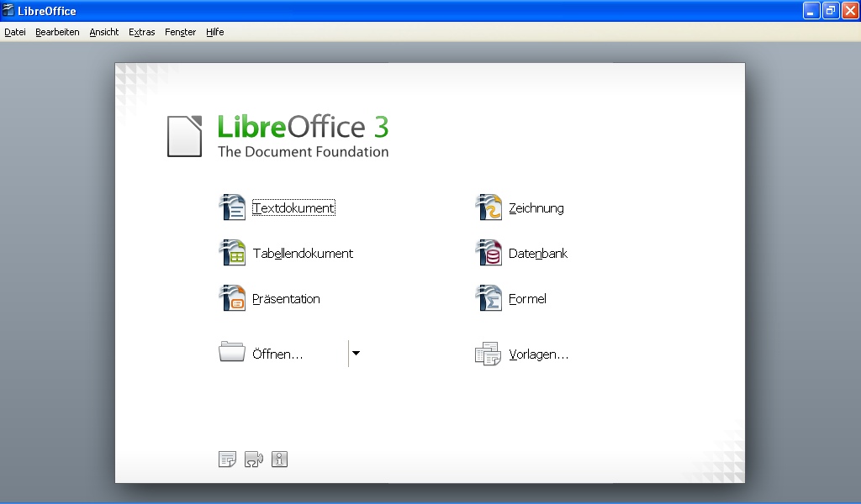This screenshot has width=861, height=504.
Task: Open the Hilfe menu
Action: click(214, 32)
